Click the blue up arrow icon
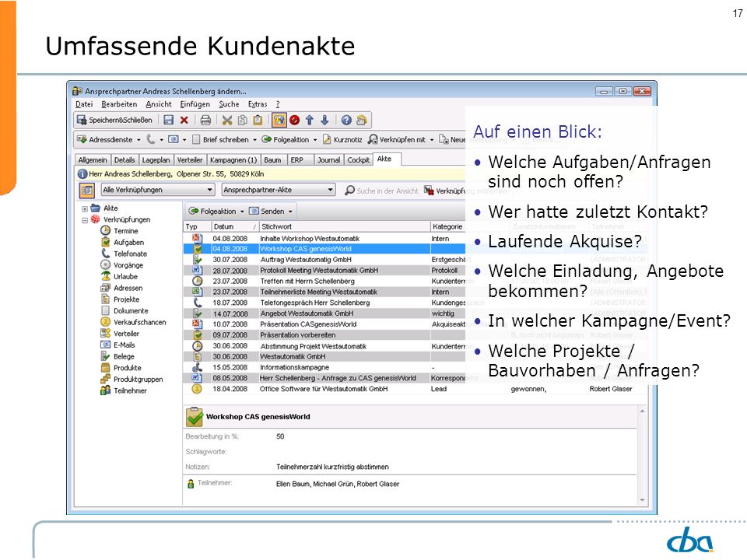Image resolution: width=747 pixels, height=560 pixels. click(310, 120)
